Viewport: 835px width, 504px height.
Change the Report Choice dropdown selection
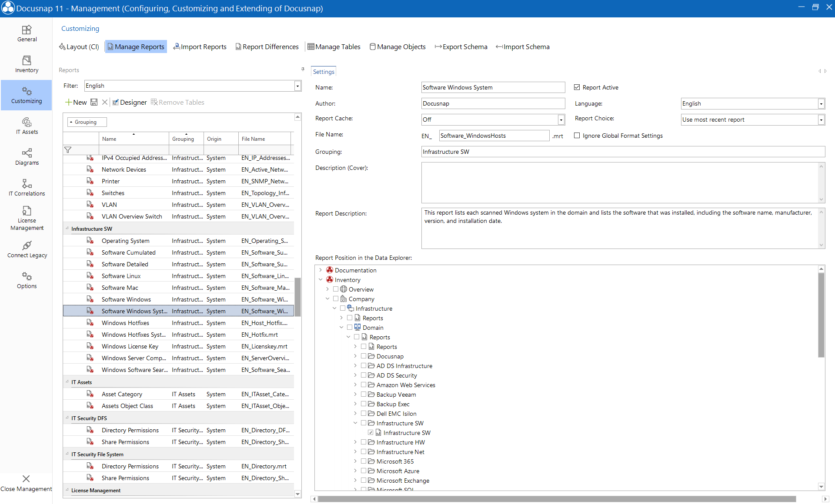pyautogui.click(x=821, y=119)
